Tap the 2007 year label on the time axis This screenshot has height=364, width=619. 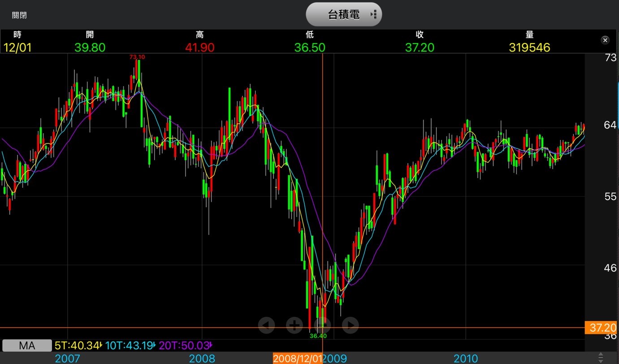click(68, 359)
